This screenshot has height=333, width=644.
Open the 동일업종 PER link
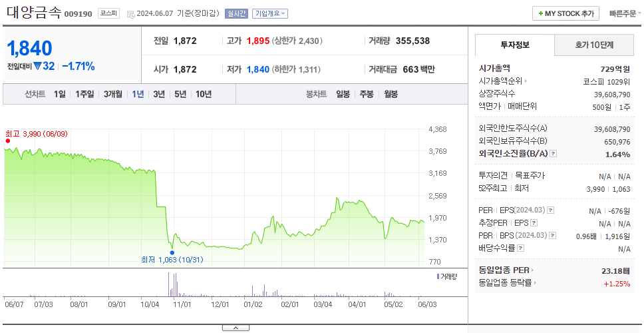coord(506,270)
